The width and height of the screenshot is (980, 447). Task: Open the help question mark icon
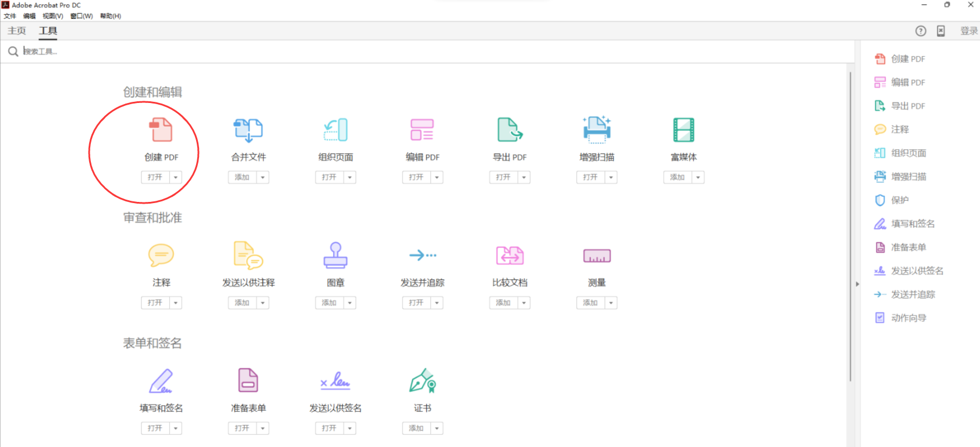(x=921, y=31)
